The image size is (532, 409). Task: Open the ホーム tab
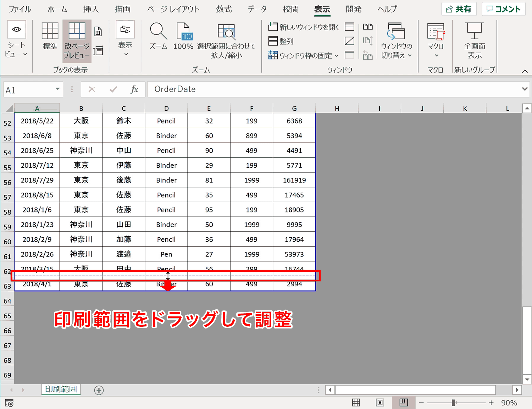(57, 9)
